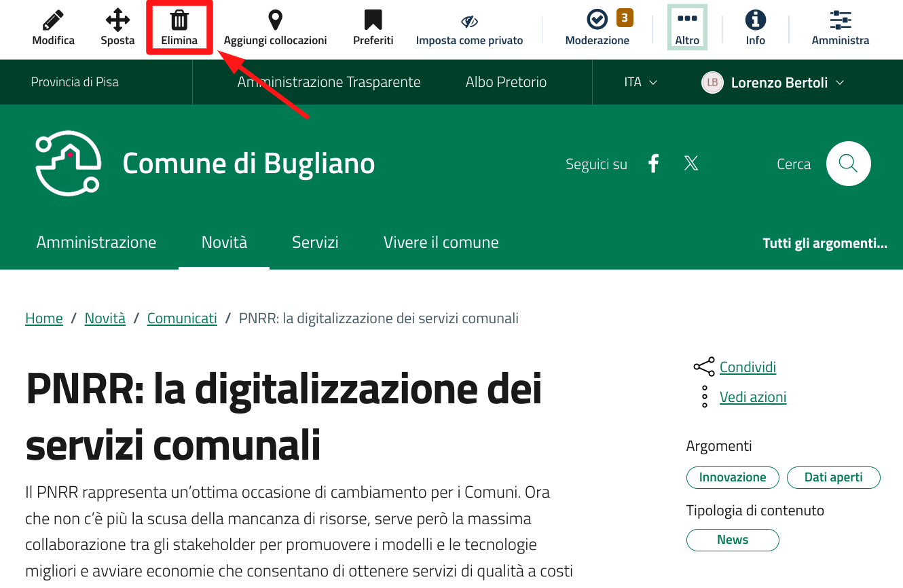Open the Amministra settings sliders
The image size is (903, 588).
coord(841,21)
